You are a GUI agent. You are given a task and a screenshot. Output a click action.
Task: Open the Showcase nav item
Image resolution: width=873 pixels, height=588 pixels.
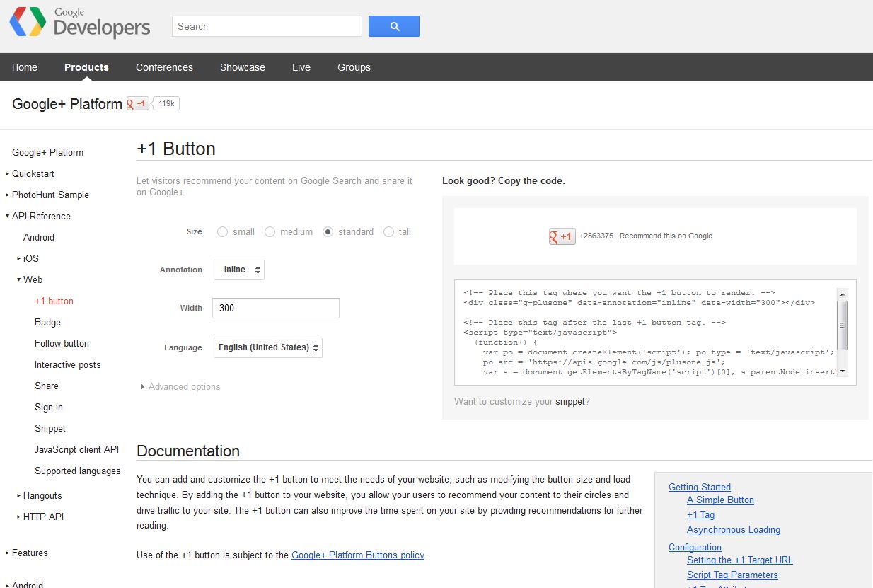pyautogui.click(x=243, y=67)
